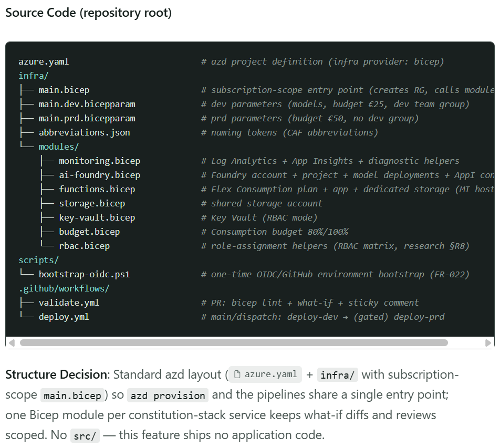Select 'main.bicep' in the code tree
This screenshot has height=448, width=500.
coord(64,90)
